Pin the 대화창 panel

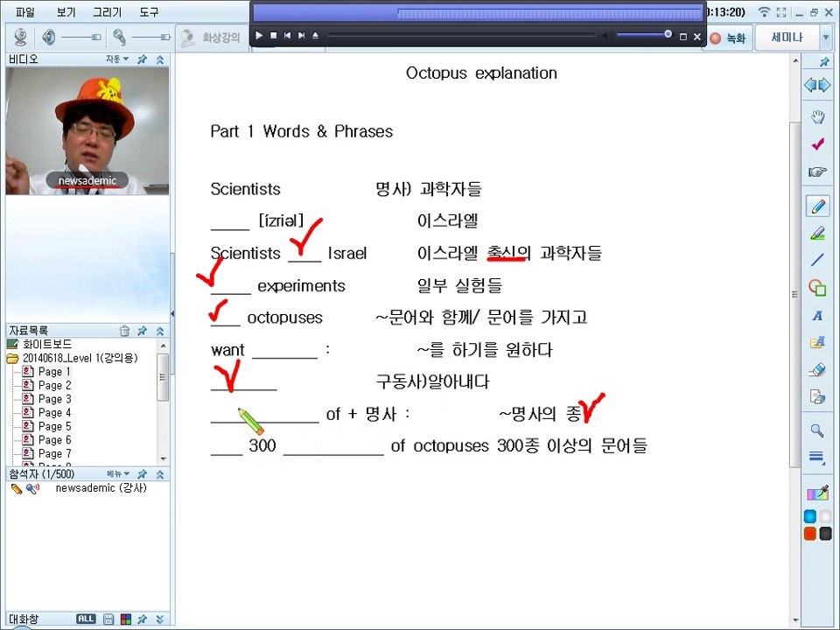[x=142, y=619]
